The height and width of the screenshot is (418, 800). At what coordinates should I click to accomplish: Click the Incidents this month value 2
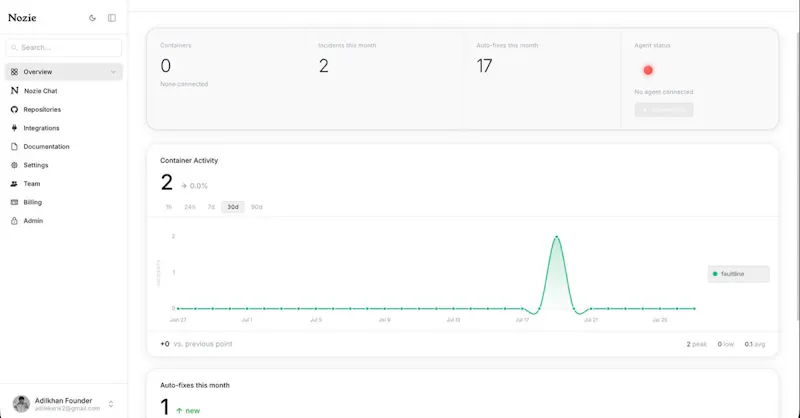(x=323, y=66)
